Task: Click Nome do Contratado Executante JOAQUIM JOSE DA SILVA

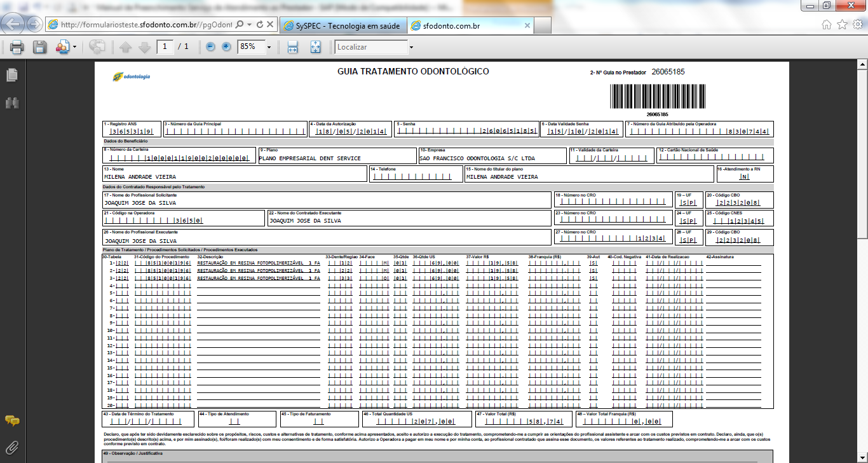Action: click(x=305, y=221)
